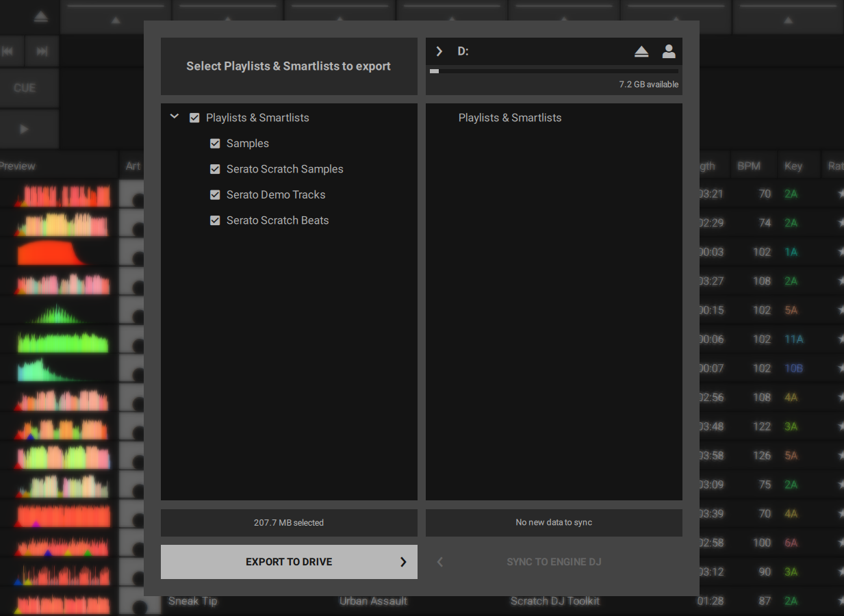
Task: Click the BPM value 75
Action: (765, 485)
